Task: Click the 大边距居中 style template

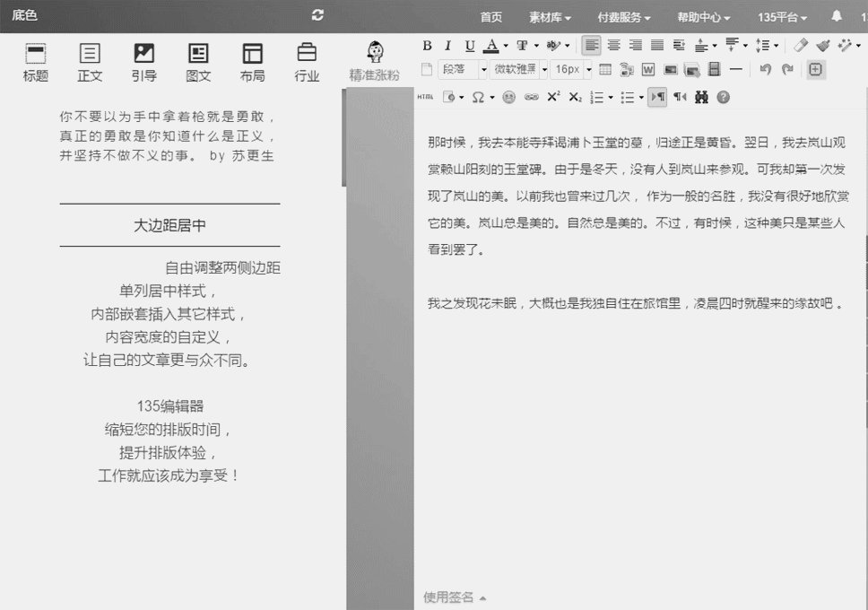Action: pos(170,225)
